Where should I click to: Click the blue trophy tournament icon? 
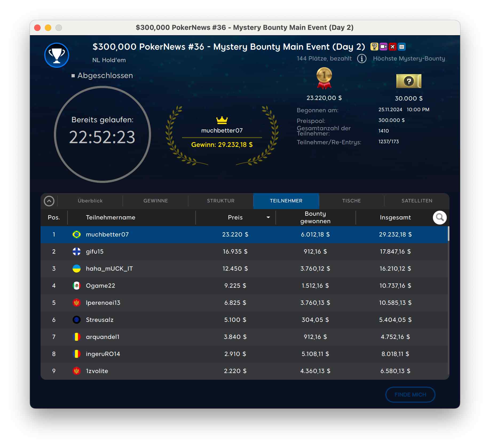click(57, 55)
